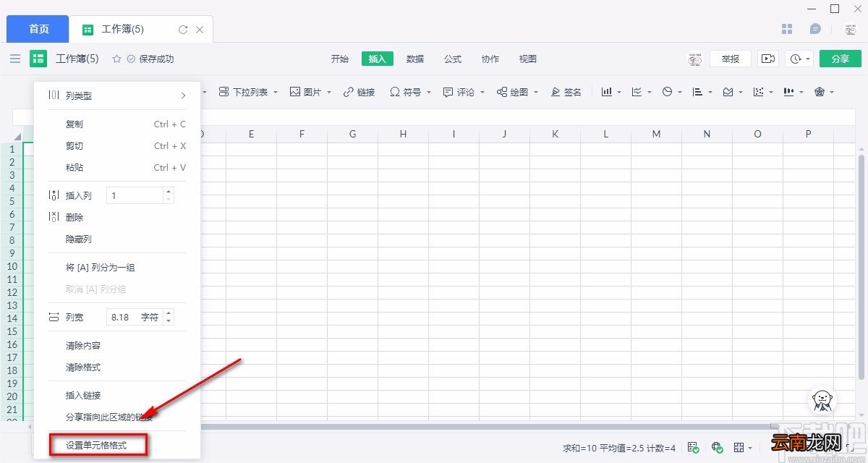Viewport: 868px width, 463px height.
Task: Expand the 列类型 submenu
Action: click(x=116, y=95)
